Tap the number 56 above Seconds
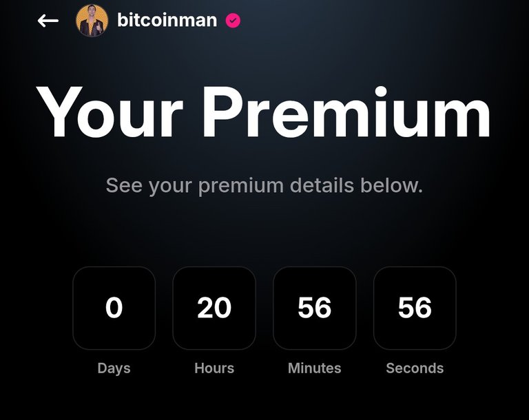This screenshot has height=420, width=529. point(415,307)
